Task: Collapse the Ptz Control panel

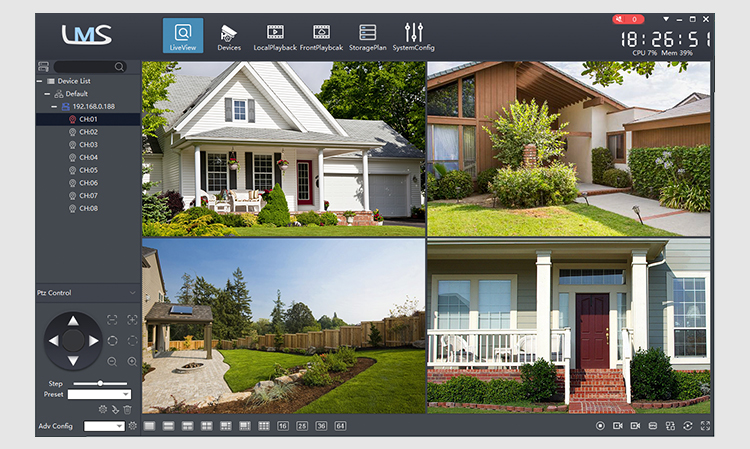Action: click(x=132, y=293)
